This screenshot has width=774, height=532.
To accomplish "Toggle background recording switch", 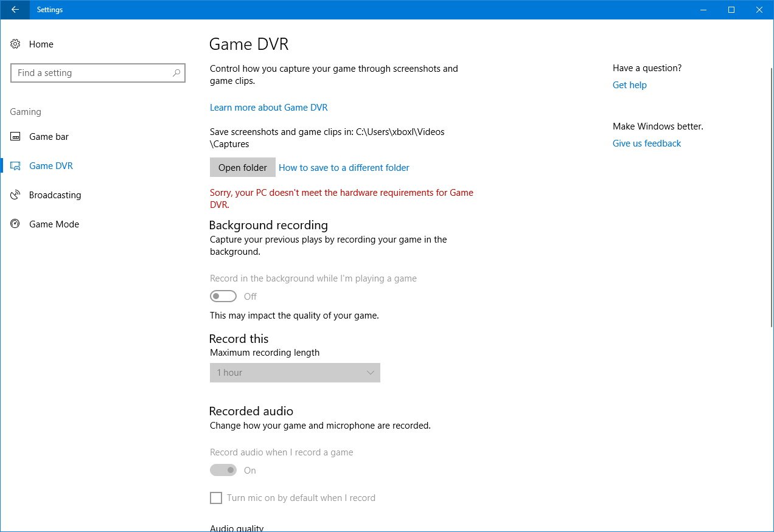I will 223,297.
